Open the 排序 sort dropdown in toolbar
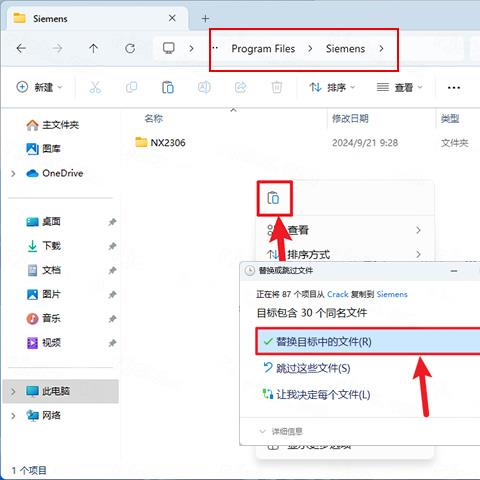 tap(332, 87)
